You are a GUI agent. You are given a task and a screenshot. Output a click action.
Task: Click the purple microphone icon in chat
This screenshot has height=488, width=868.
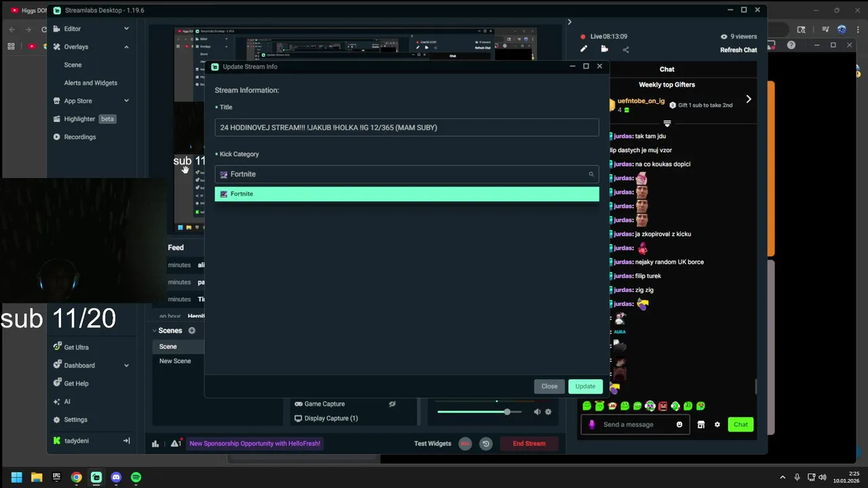tap(591, 424)
